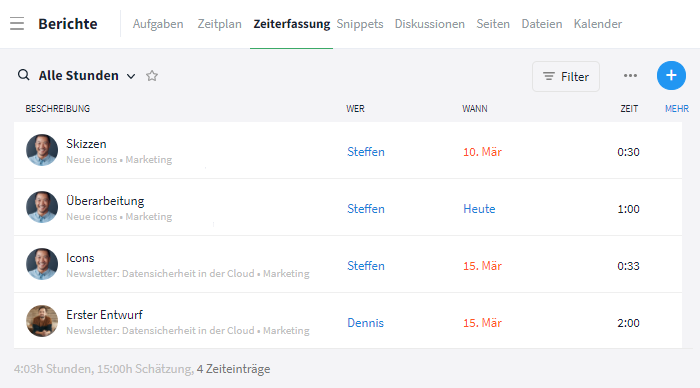The width and height of the screenshot is (700, 388).
Task: Click the ZEIT column header
Action: click(x=629, y=108)
